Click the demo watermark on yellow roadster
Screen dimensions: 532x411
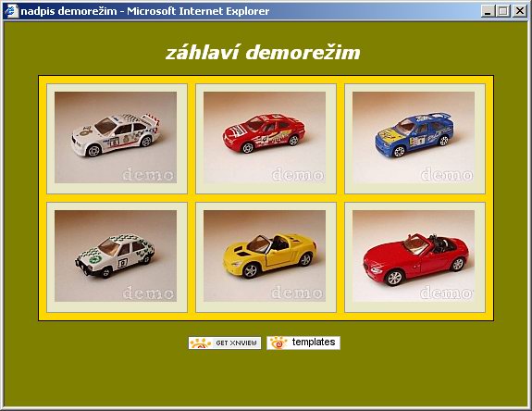[297, 293]
